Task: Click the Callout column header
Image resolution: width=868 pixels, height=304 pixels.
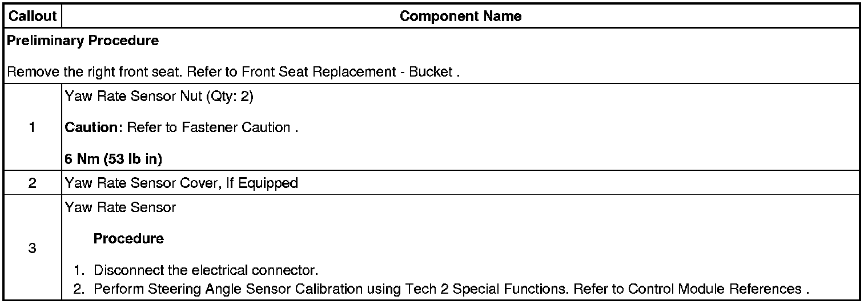Action: click(32, 17)
